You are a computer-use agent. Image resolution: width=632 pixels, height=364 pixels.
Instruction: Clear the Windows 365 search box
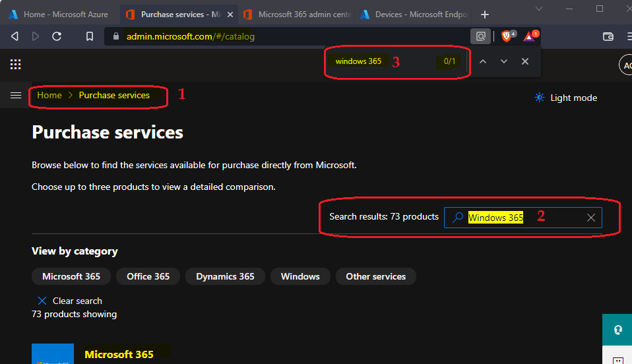pos(591,218)
